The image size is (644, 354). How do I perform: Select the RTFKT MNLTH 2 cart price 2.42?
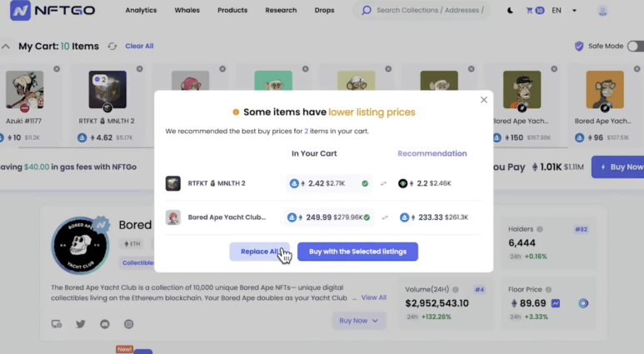(329, 183)
